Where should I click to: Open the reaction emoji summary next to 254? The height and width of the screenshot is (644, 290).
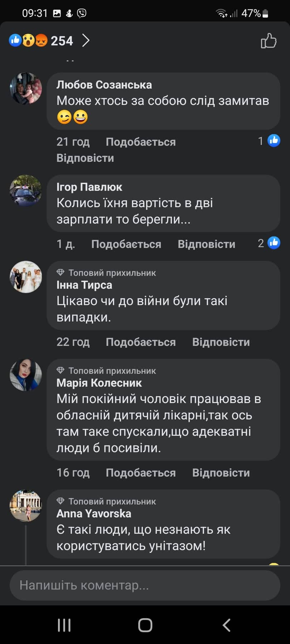pyautogui.click(x=28, y=41)
